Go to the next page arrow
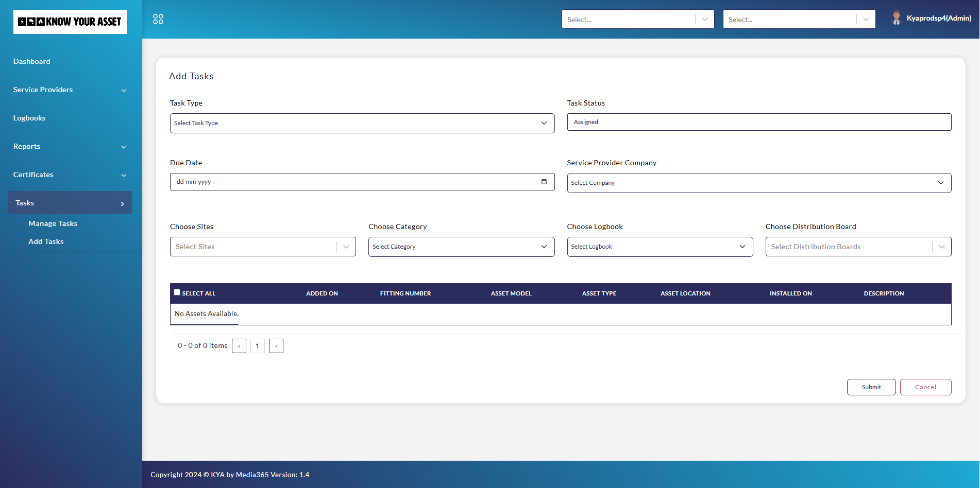The image size is (980, 488). click(x=276, y=346)
